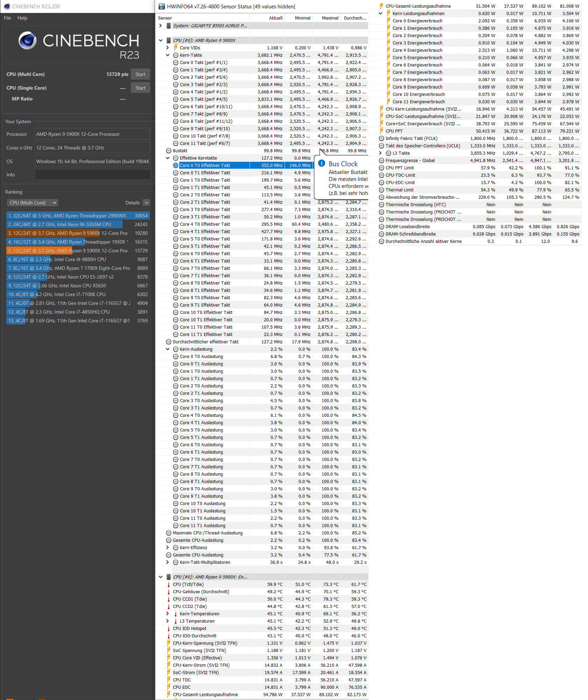
Task: Expand the System GIGABYTE B550I AORUS node
Action: (160, 26)
